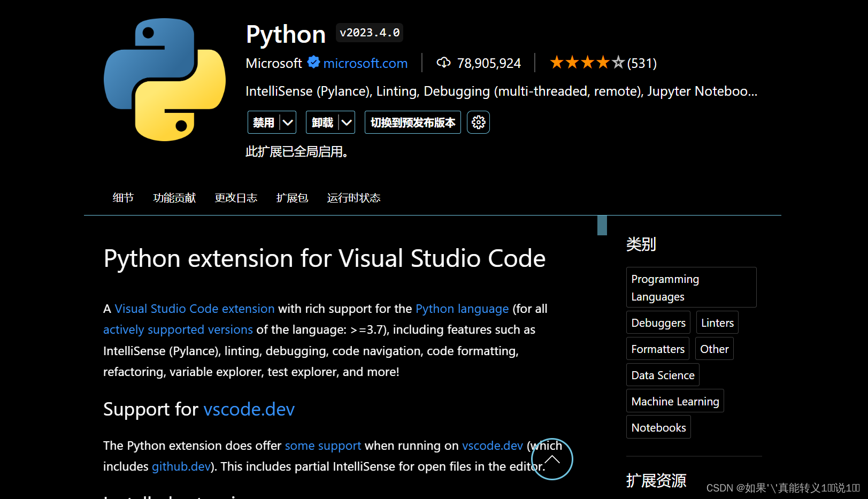Open vscode.dev link in paragraph

[x=493, y=446]
